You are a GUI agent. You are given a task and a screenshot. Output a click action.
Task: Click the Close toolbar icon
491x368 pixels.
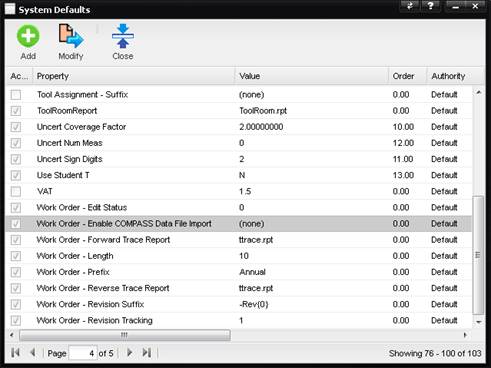coord(123,36)
